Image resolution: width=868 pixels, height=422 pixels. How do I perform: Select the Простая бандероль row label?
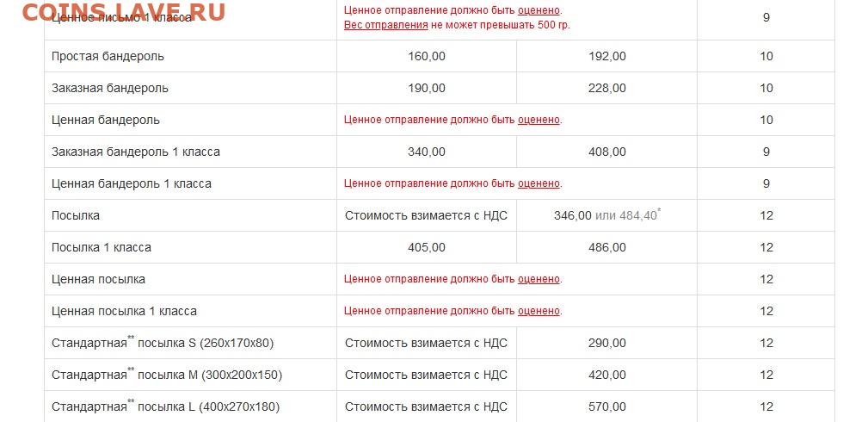(x=108, y=56)
